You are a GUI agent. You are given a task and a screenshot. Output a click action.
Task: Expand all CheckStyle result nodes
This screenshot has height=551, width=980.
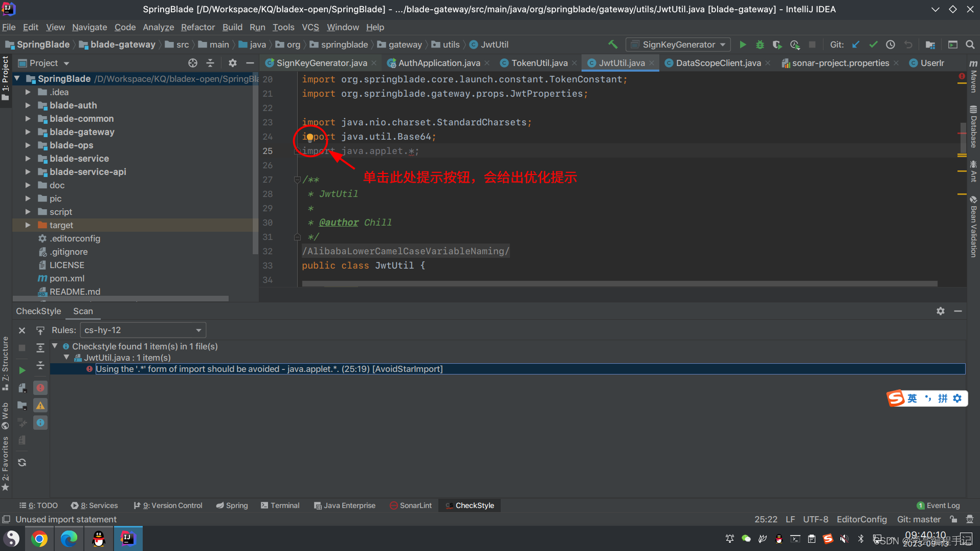pos(40,348)
